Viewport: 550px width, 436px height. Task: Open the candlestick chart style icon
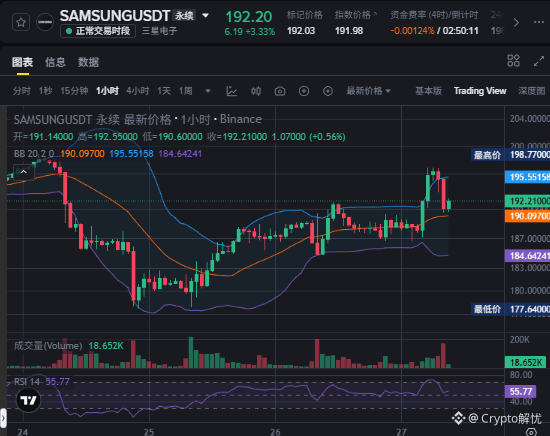256,91
